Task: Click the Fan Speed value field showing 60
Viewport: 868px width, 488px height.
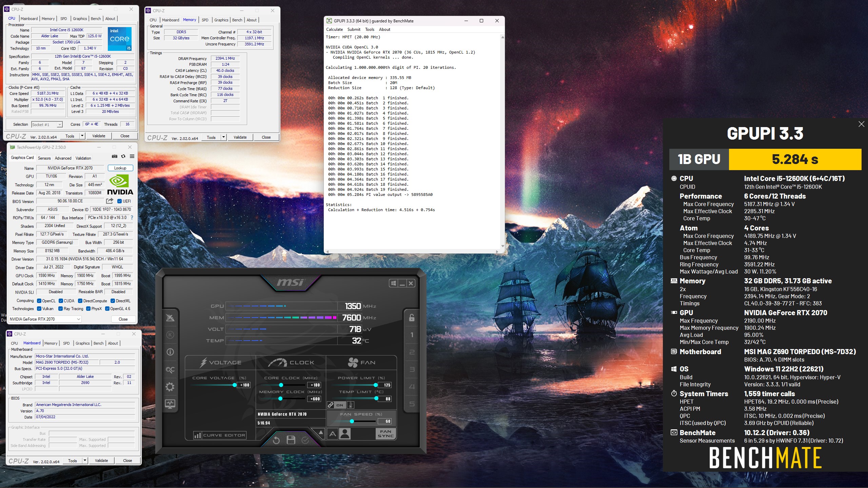Action: pyautogui.click(x=385, y=421)
